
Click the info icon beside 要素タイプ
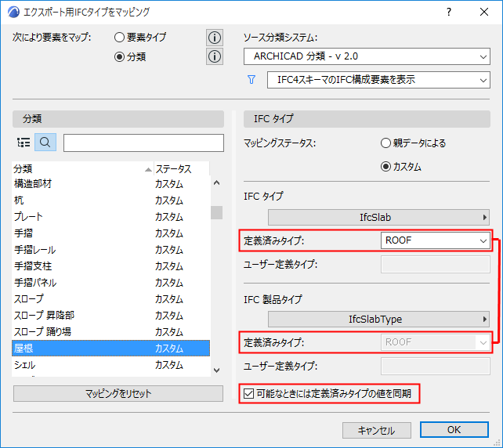click(215, 38)
